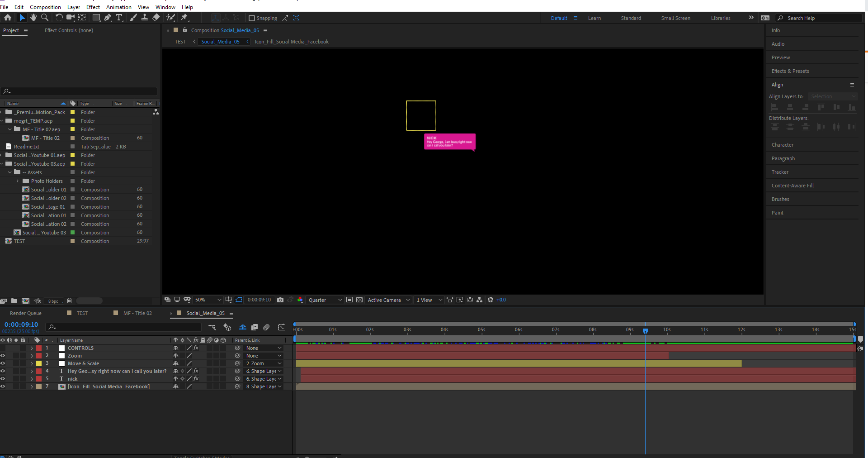This screenshot has height=458, width=868.
Task: Select the Roto Brush tool
Action: [170, 18]
